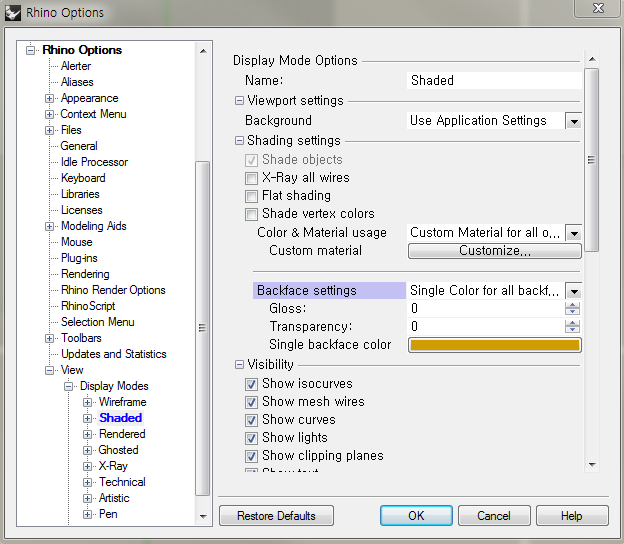Viewport: 624px width, 544px height.
Task: Collapse the root Rhino Options node
Action: 30,50
